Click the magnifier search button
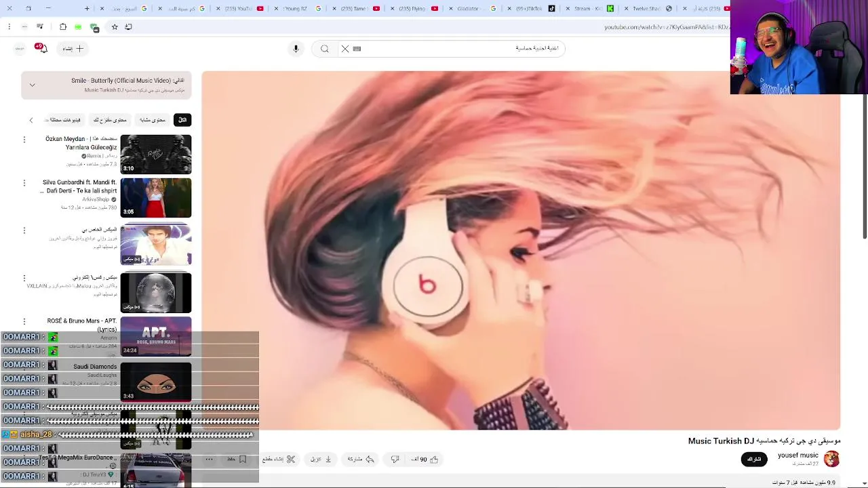The width and height of the screenshot is (868, 488). click(325, 48)
